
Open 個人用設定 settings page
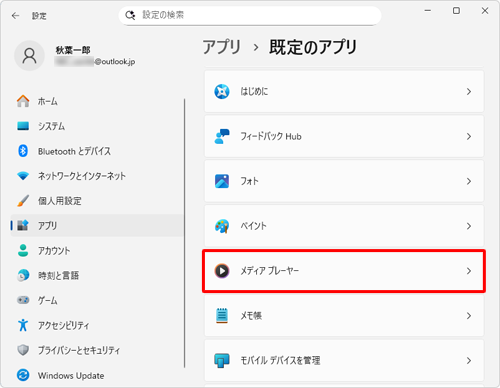pyautogui.click(x=97, y=201)
